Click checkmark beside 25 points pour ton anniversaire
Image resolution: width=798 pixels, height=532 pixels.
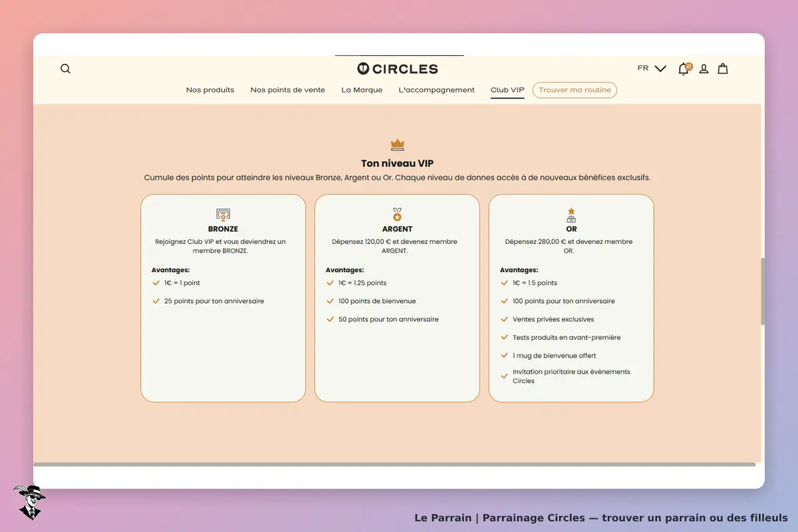point(156,301)
